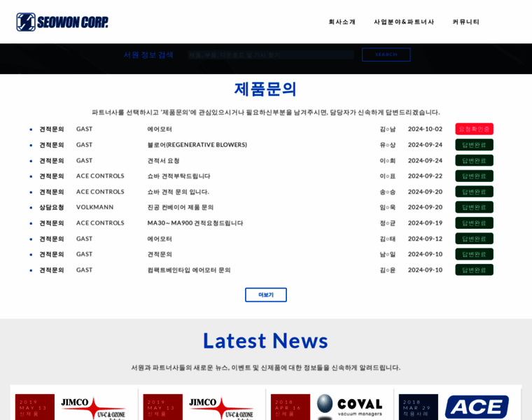Open the 견적서 요청 inquiry
This screenshot has height=420, width=532.
163,160
